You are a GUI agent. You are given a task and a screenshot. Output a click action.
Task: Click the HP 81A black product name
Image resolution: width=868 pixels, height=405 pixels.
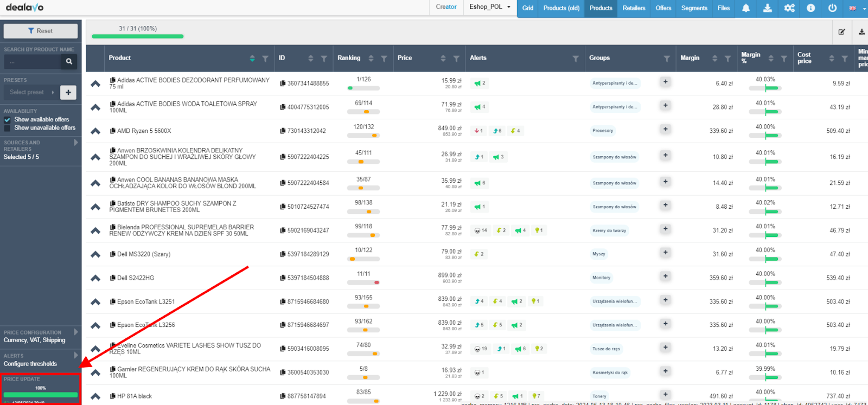[x=135, y=396]
